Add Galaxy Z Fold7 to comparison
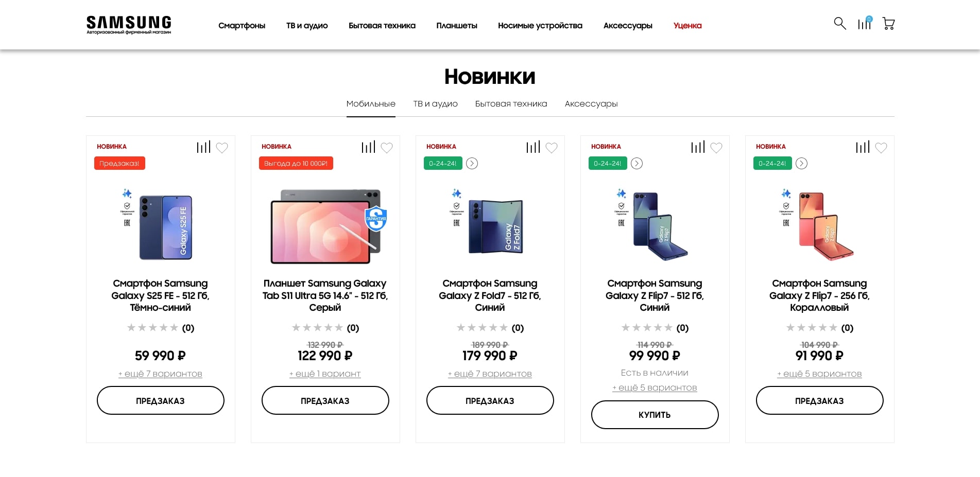980x477 pixels. tap(533, 148)
